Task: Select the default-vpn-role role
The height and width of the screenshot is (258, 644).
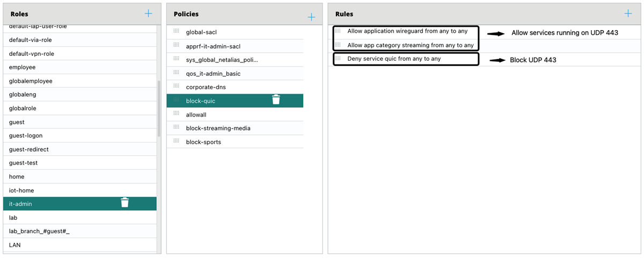Action: tap(32, 54)
